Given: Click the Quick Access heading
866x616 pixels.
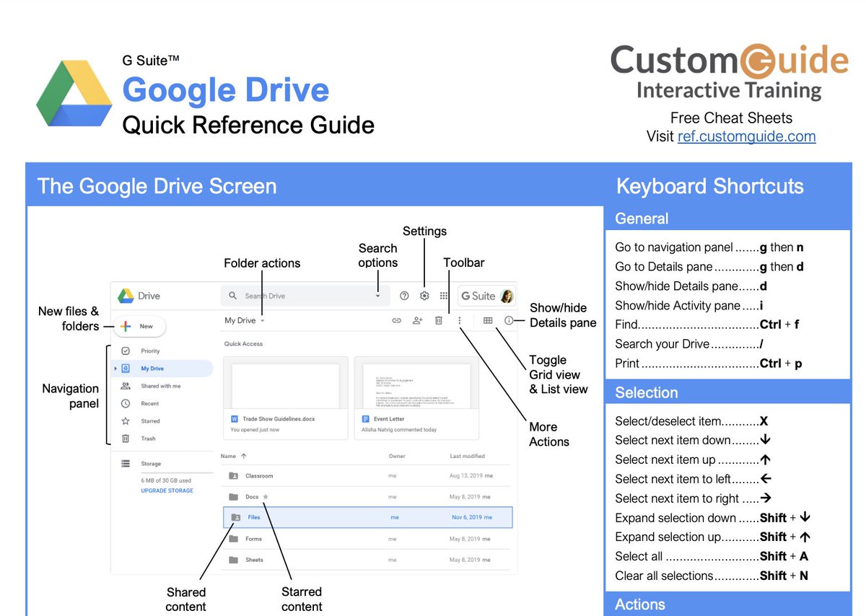Looking at the screenshot, I should tap(244, 344).
